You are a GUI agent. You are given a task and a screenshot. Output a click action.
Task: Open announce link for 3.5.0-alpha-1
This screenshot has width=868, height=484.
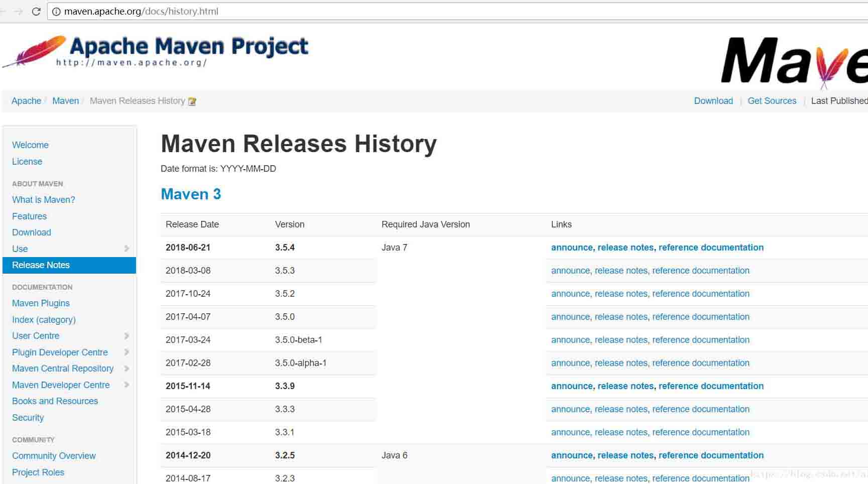click(x=570, y=362)
